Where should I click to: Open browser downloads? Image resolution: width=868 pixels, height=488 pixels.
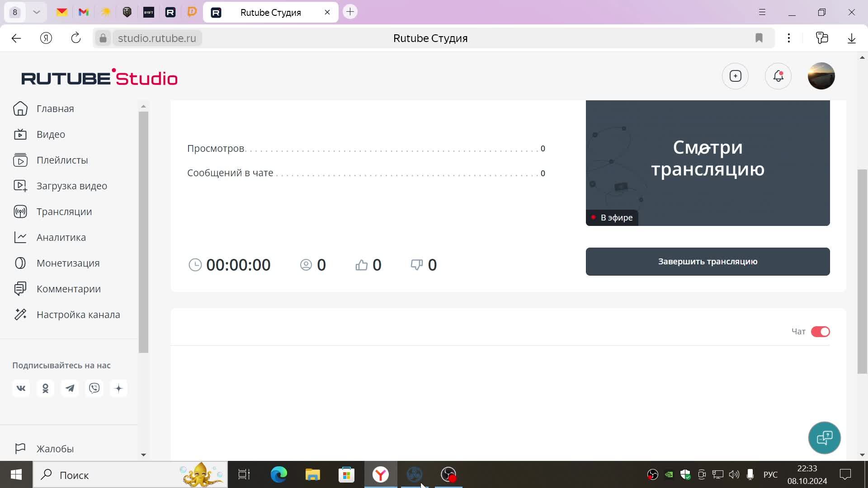click(x=852, y=38)
